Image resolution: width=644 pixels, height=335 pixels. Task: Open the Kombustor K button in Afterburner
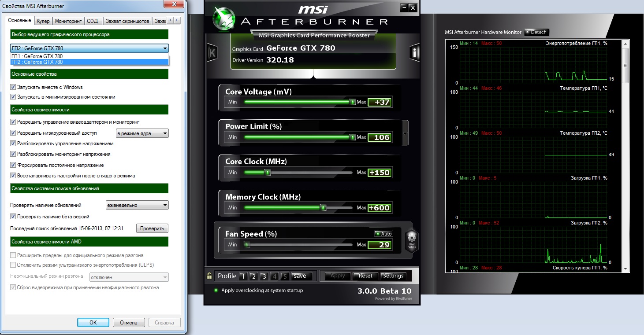(212, 53)
